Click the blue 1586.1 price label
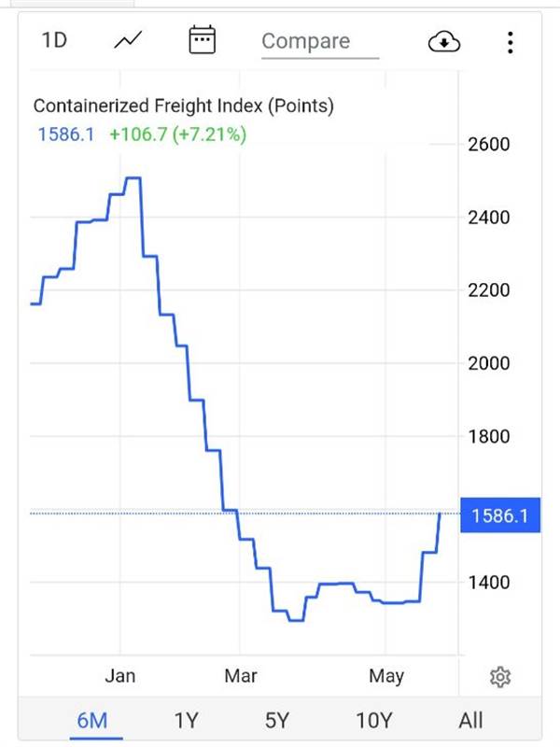 (x=500, y=515)
